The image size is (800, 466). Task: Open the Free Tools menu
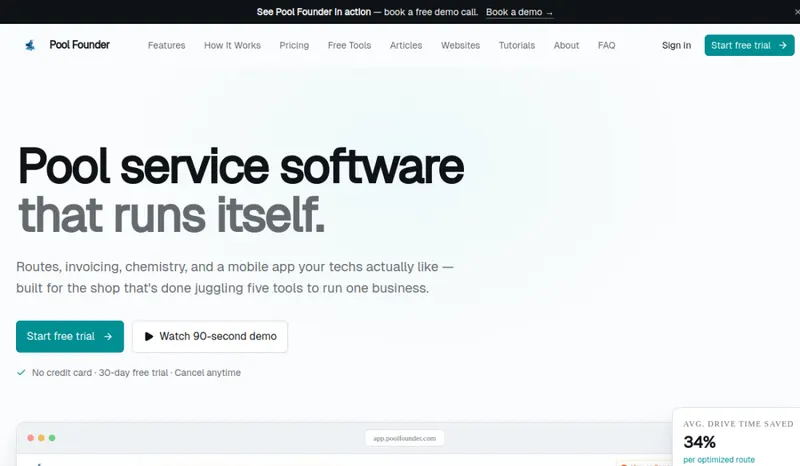coord(349,45)
